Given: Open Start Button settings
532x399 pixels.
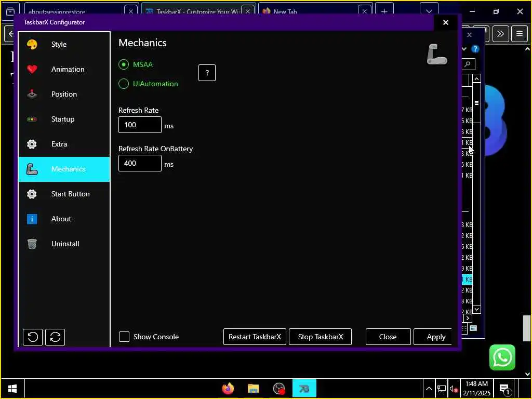Looking at the screenshot, I should coord(64,194).
